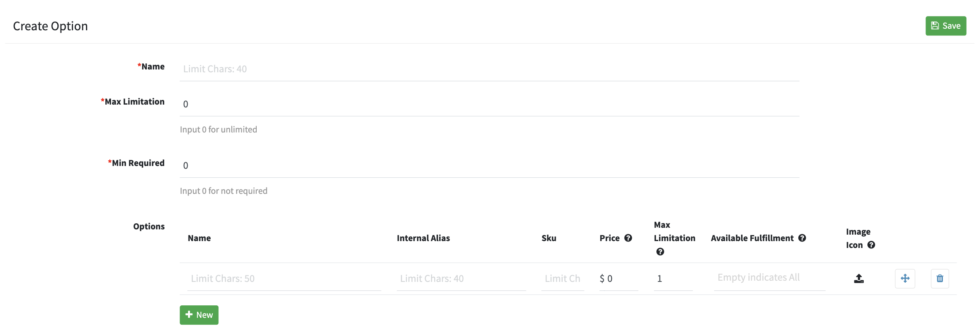Image resolution: width=980 pixels, height=336 pixels.
Task: Click the Create Option page heading
Action: click(50, 26)
